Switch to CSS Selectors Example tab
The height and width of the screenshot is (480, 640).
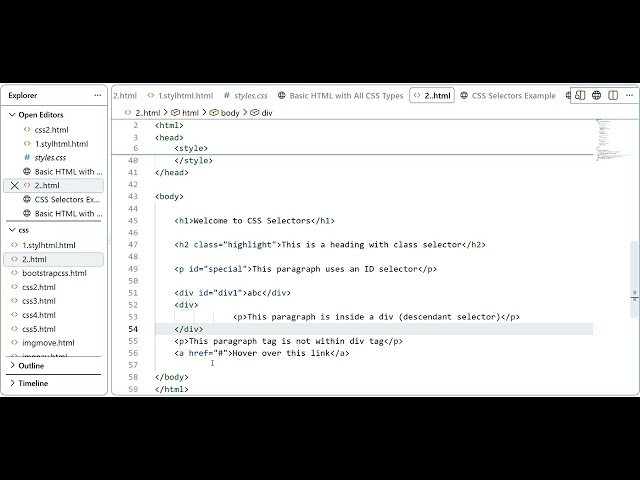point(508,96)
